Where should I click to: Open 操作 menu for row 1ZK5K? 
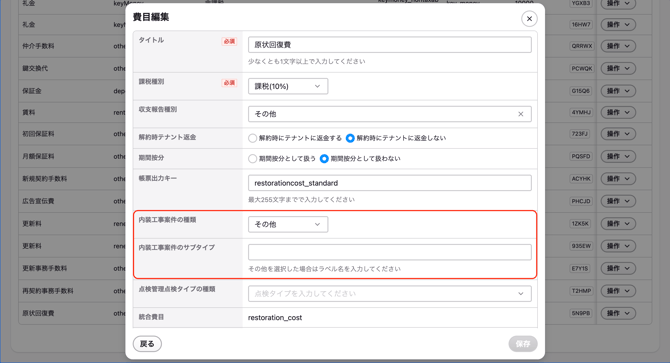click(x=618, y=224)
